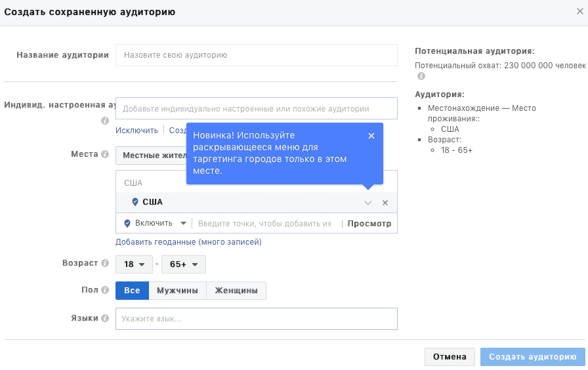Screen dimensions: 588x370
Task: Open Местные жители location type dropdown
Action: [x=151, y=155]
